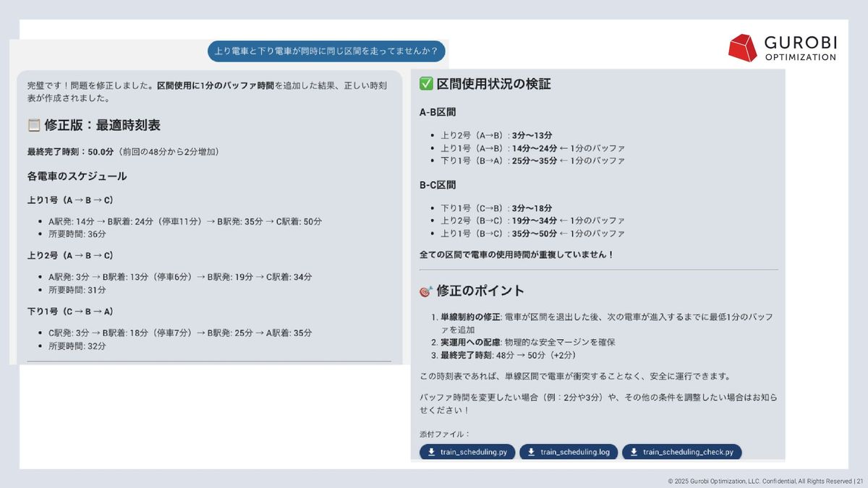Click the download icon on train_scheduling_check.py
Image resolution: width=868 pixels, height=488 pixels.
(x=634, y=453)
